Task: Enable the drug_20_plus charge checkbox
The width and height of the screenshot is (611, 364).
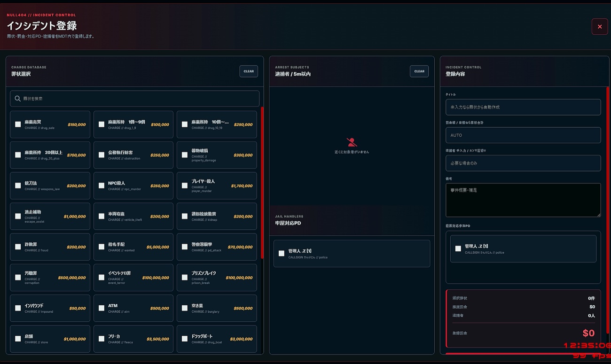Action: click(x=18, y=155)
